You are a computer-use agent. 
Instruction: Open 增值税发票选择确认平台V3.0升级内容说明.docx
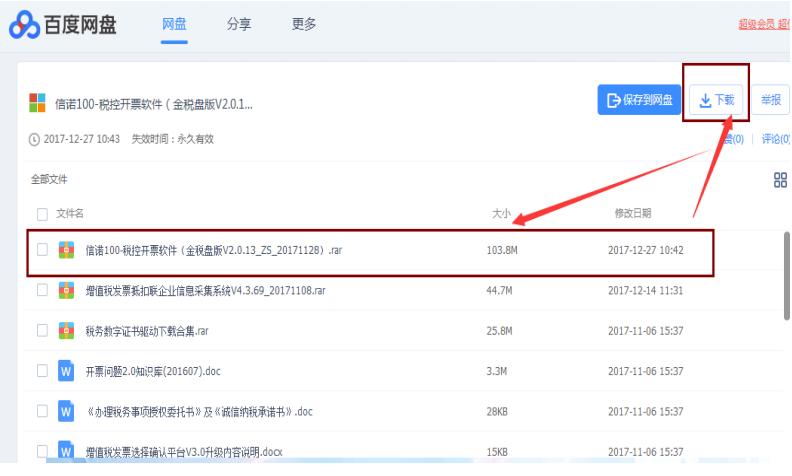184,452
